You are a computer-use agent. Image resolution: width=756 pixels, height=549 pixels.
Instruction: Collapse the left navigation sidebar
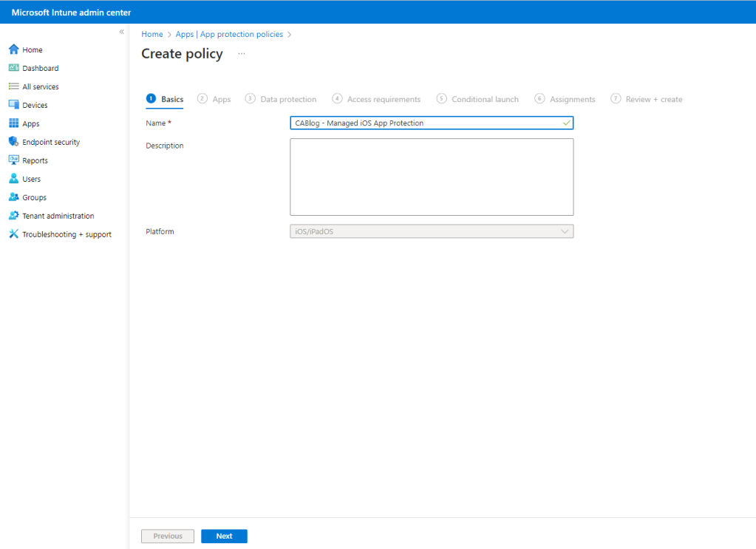coord(121,32)
